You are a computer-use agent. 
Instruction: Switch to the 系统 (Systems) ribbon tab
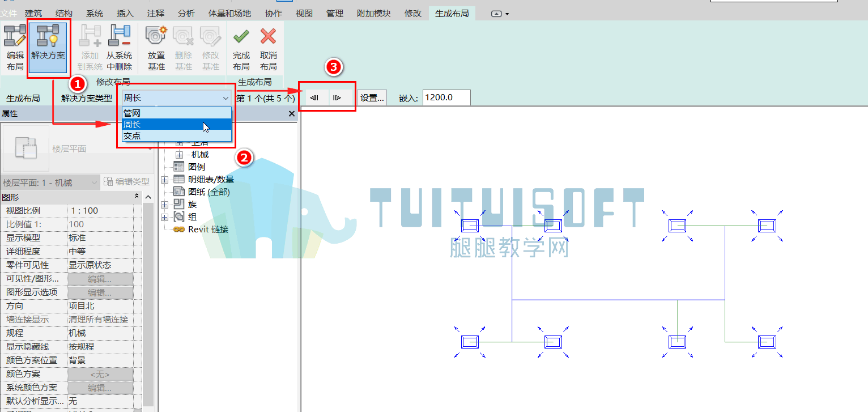95,13
